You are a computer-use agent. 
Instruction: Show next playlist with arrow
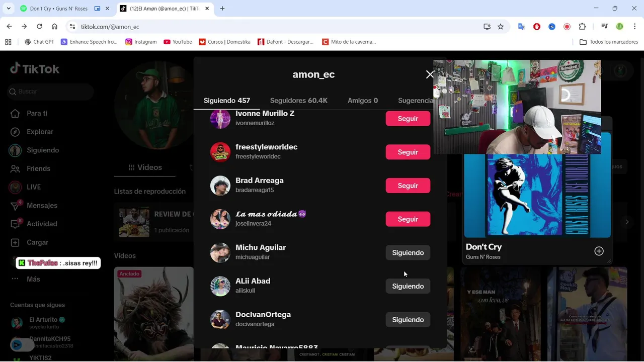[627, 222]
